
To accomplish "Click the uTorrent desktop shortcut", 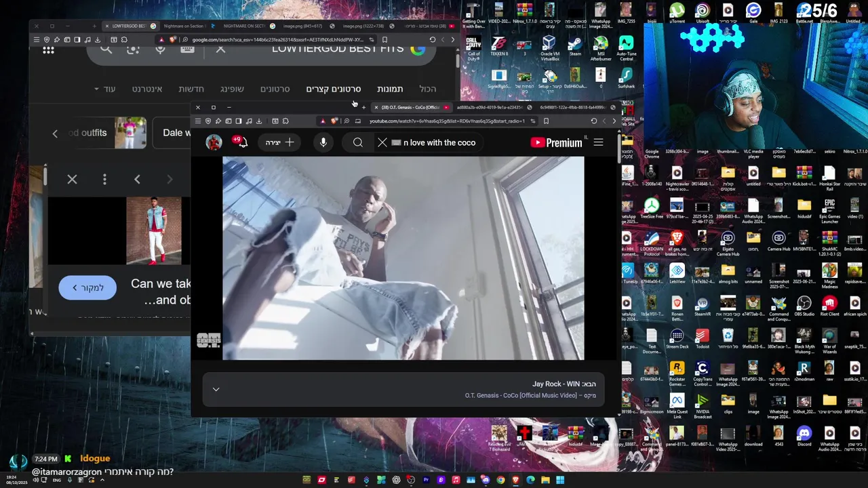I will click(x=677, y=13).
